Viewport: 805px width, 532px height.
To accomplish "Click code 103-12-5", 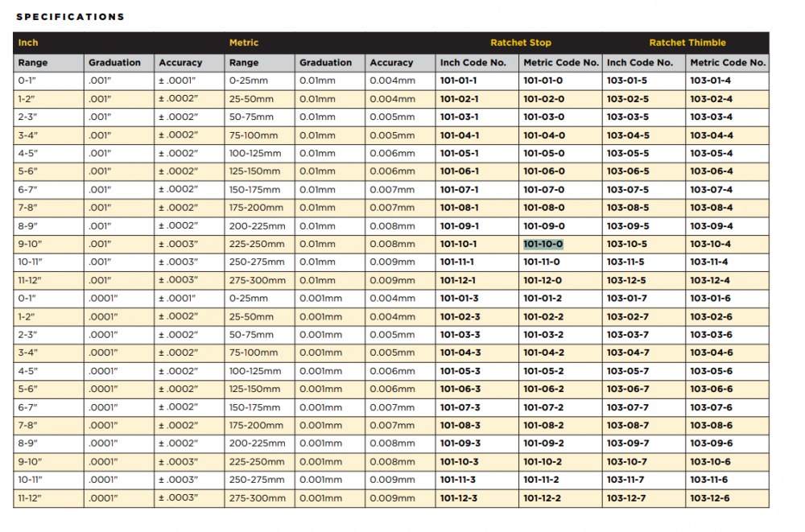I will 626,280.
